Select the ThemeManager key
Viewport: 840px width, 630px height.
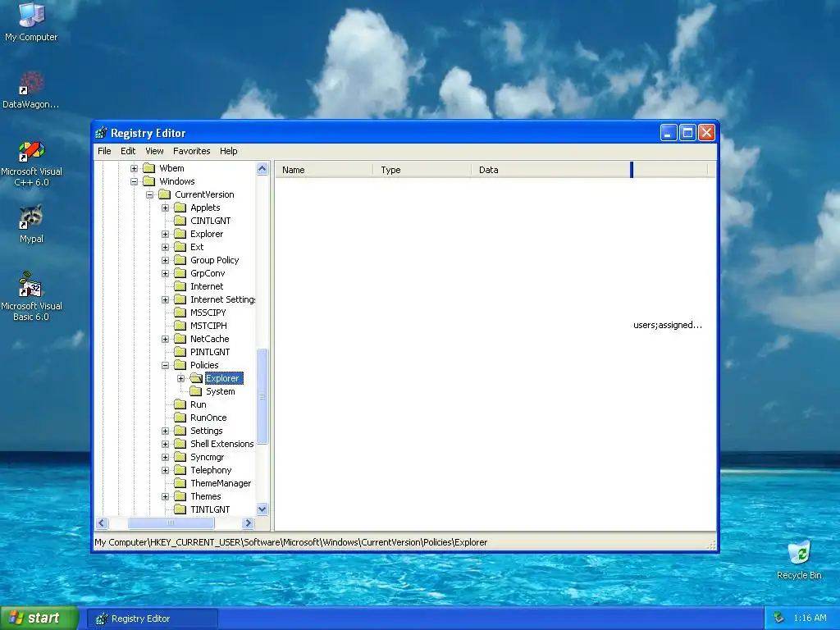pyautogui.click(x=221, y=483)
